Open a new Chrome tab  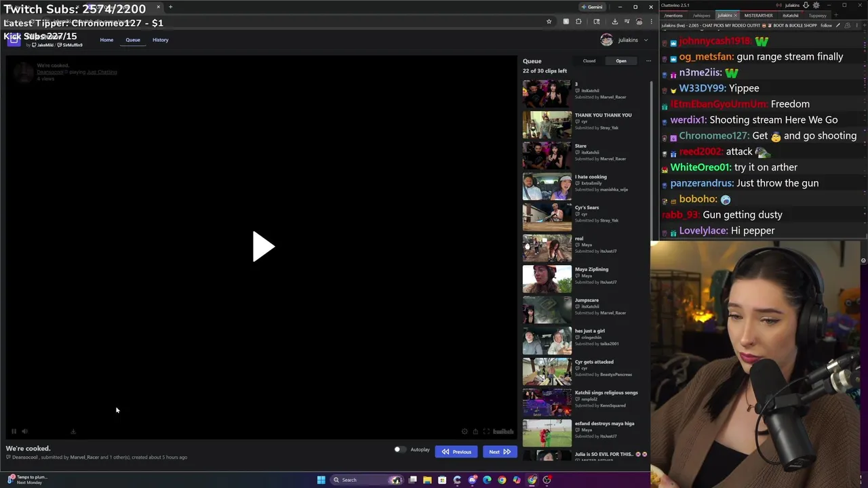[170, 7]
